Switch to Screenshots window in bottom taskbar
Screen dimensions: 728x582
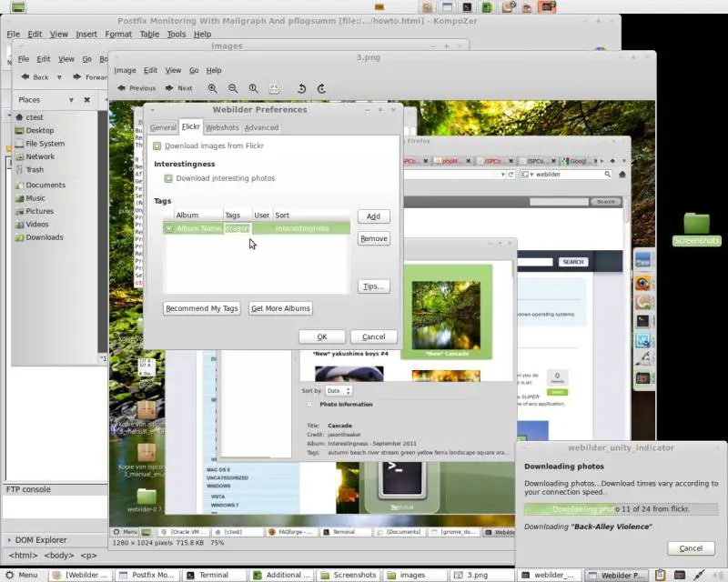[x=349, y=575]
